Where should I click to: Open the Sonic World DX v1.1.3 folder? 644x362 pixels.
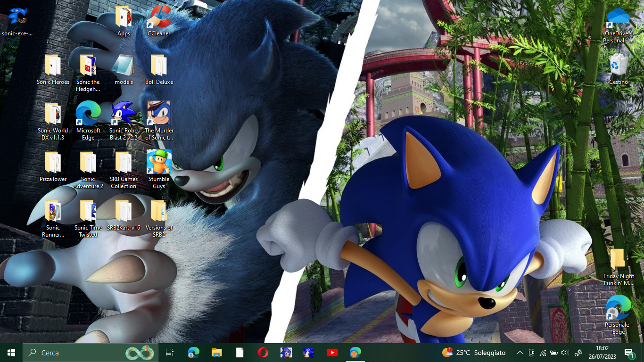click(53, 122)
